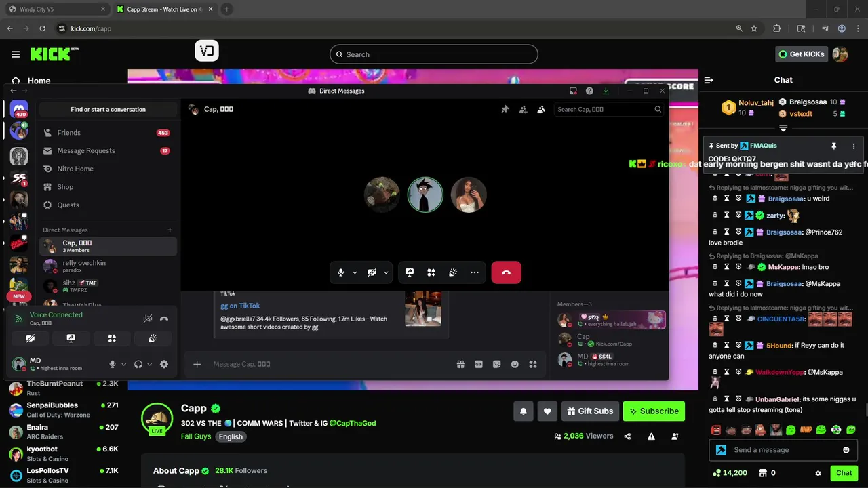Enable stream notifications bell
The width and height of the screenshot is (868, 488).
coord(524,411)
